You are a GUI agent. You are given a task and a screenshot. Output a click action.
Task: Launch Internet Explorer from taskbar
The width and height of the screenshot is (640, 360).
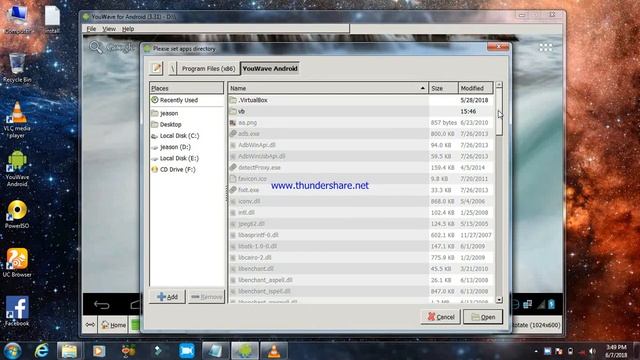(x=41, y=351)
